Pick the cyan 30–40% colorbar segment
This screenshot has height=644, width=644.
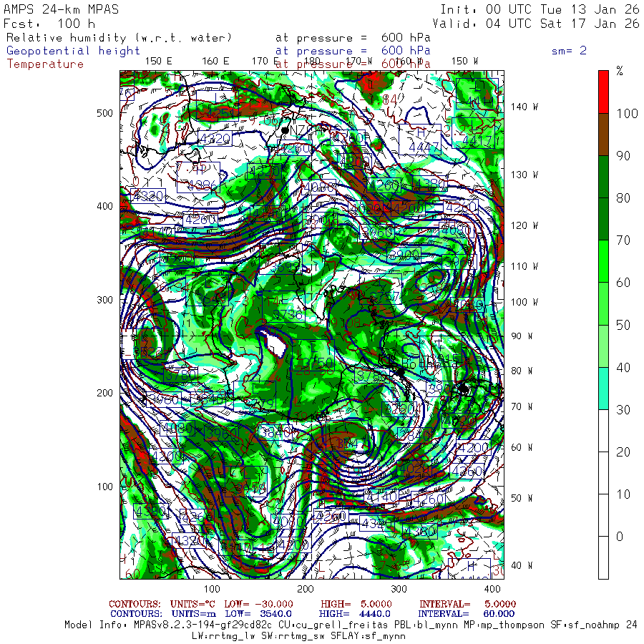pos(605,388)
